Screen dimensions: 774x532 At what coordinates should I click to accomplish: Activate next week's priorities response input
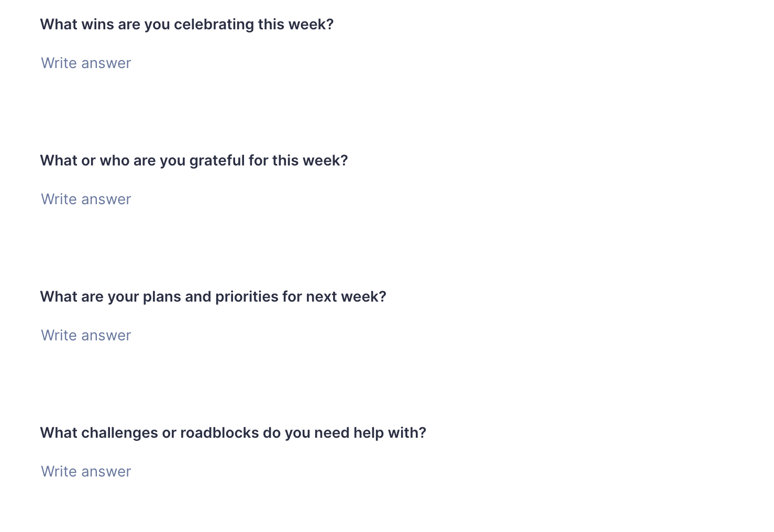(86, 336)
